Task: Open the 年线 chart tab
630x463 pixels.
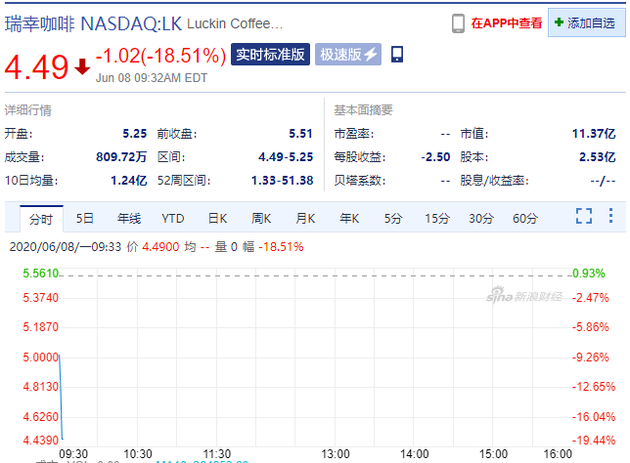Action: (129, 219)
